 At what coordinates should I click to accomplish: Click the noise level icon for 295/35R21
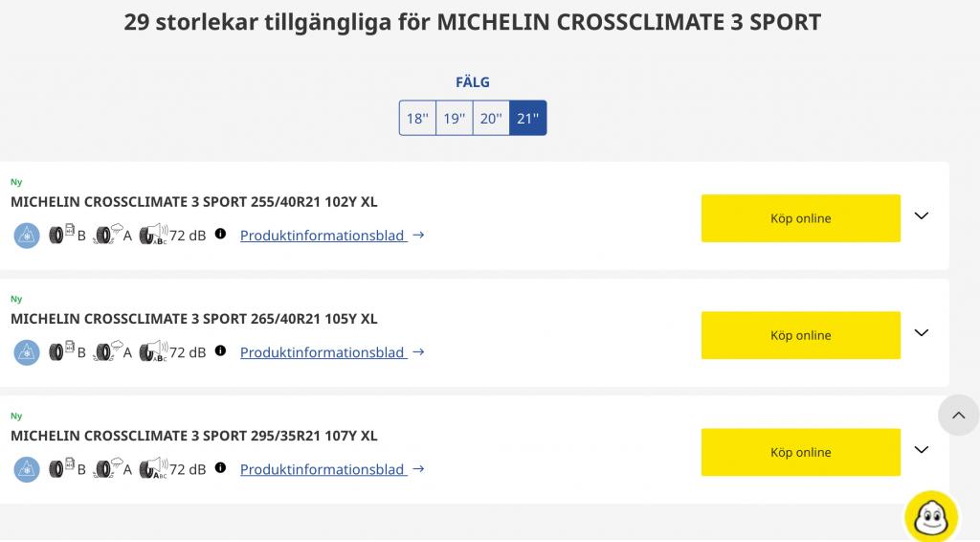(153, 468)
